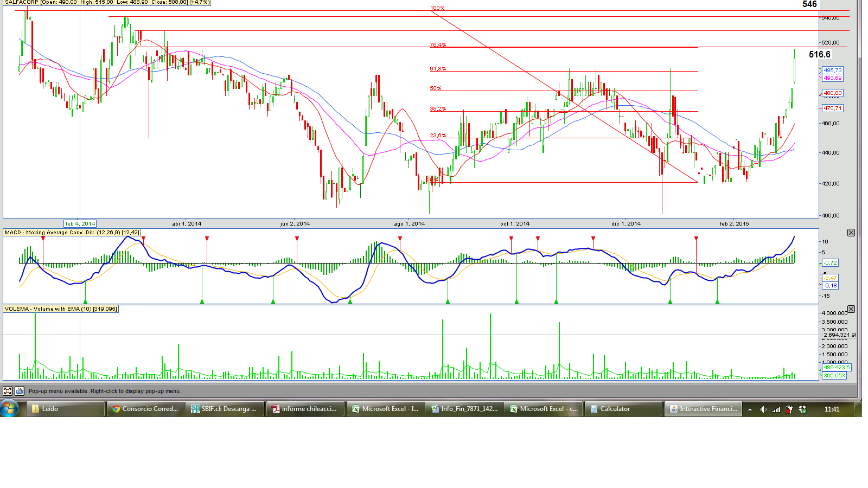Screen dimensions: 868x488
Task: Click the abr 1, 2014 date axis label
Action: point(187,223)
